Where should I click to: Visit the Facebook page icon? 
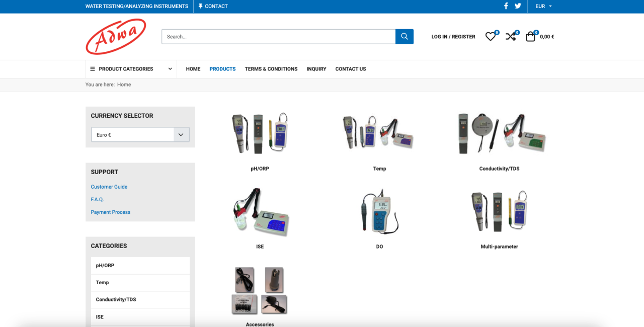[x=506, y=6]
